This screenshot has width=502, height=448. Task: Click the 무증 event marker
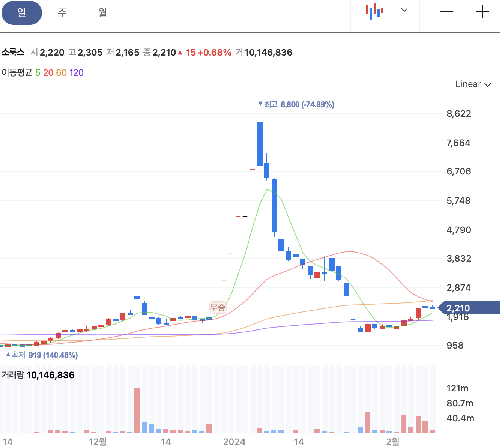(x=218, y=307)
